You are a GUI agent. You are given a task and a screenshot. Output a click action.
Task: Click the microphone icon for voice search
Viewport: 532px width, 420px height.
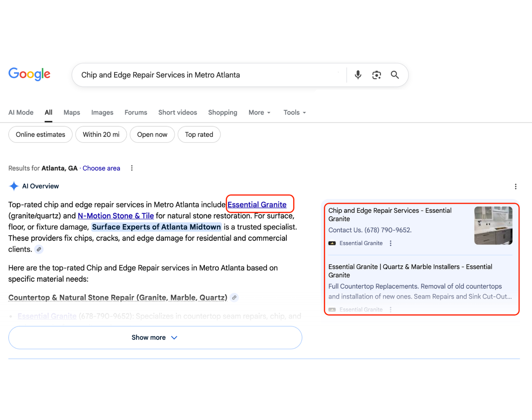coord(358,75)
